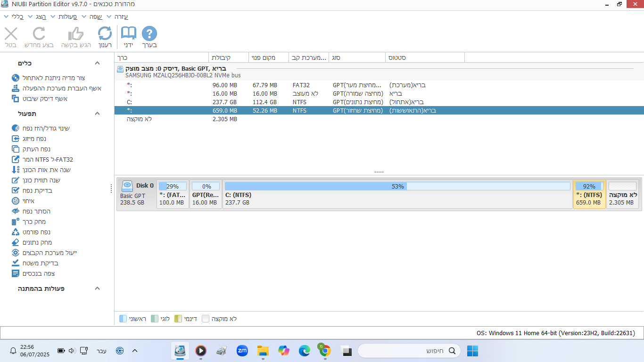644x362 pixels.
Task: Select the C: 237.7 GB NTFS row
Action: [379, 102]
